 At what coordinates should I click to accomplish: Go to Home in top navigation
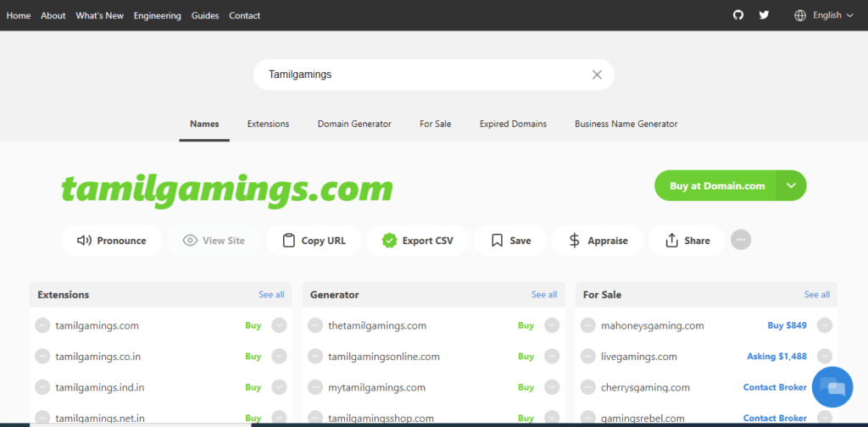19,15
